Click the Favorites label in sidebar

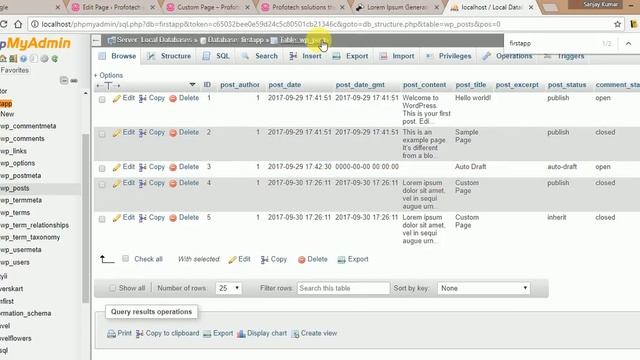15,70
